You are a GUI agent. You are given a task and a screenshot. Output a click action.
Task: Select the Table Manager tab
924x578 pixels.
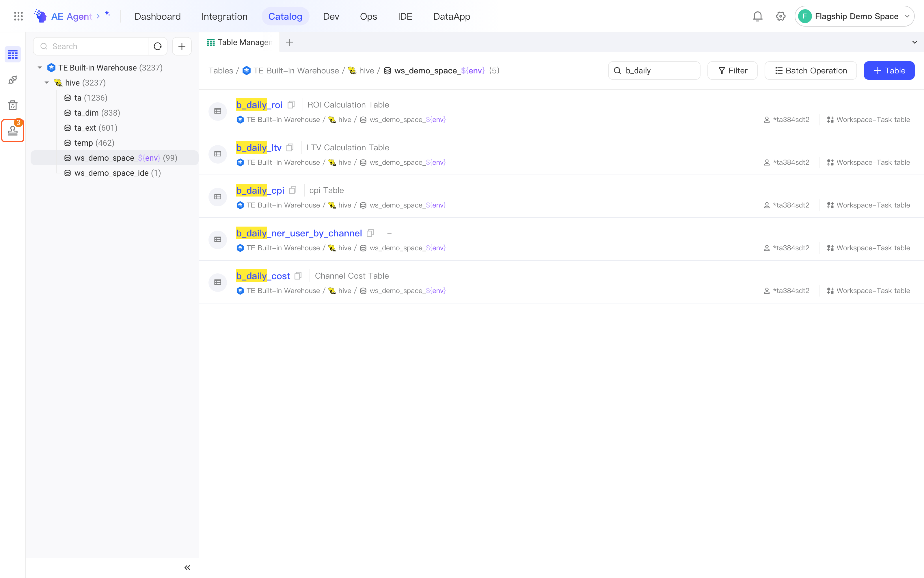(239, 42)
